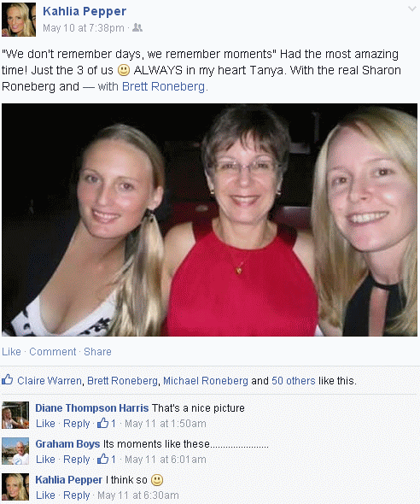Click thumbs-up count on Diane's comment
This screenshot has height=504, width=420.
coord(107,423)
